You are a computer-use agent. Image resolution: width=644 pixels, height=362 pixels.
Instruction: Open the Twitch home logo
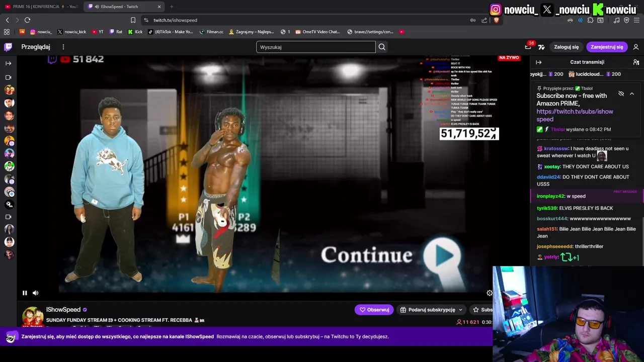click(x=8, y=47)
